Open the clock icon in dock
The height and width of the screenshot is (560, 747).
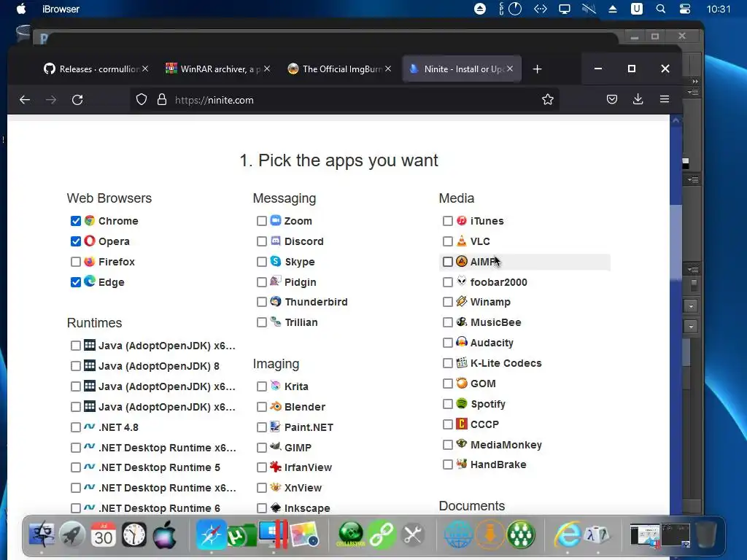[x=134, y=534]
